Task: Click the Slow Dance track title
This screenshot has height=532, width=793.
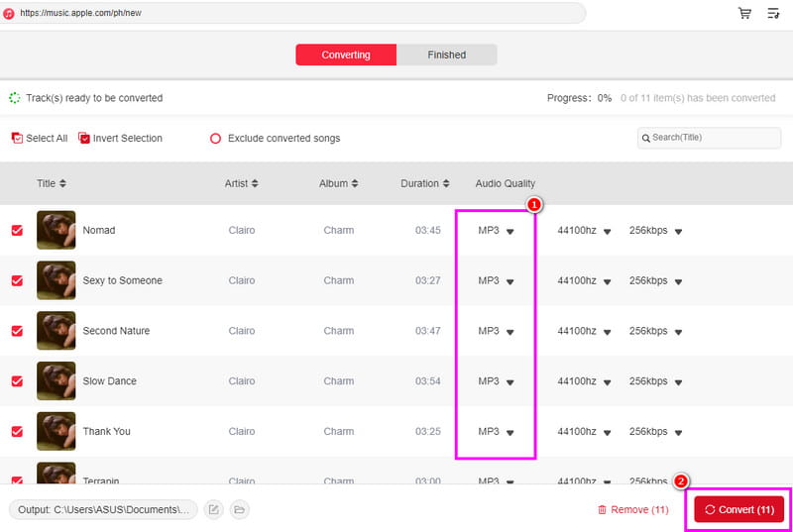Action: pyautogui.click(x=110, y=381)
